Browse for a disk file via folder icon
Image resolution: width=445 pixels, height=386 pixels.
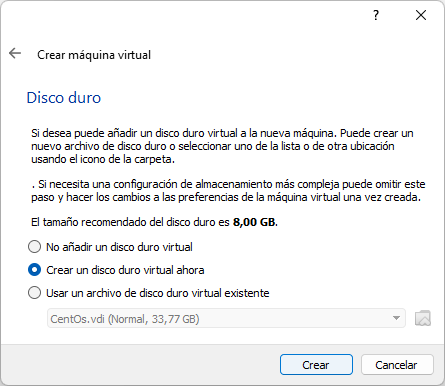pos(423,318)
